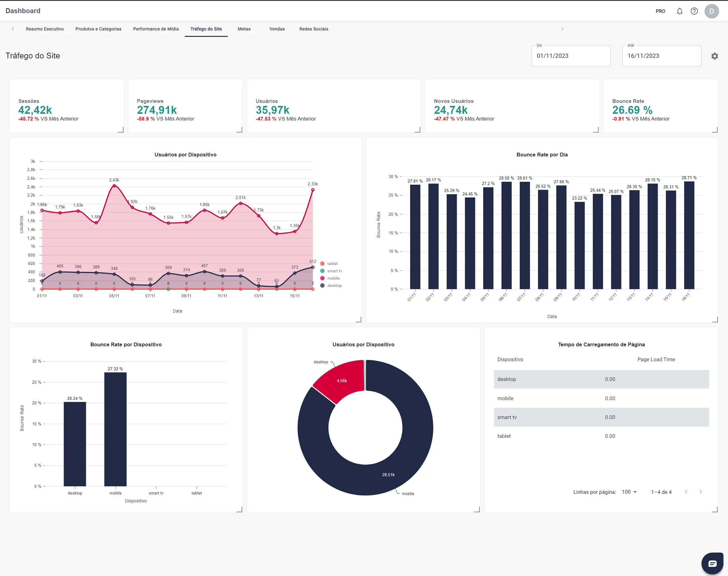728x576 pixels.
Task: Go to previous table page arrow
Action: tap(686, 492)
